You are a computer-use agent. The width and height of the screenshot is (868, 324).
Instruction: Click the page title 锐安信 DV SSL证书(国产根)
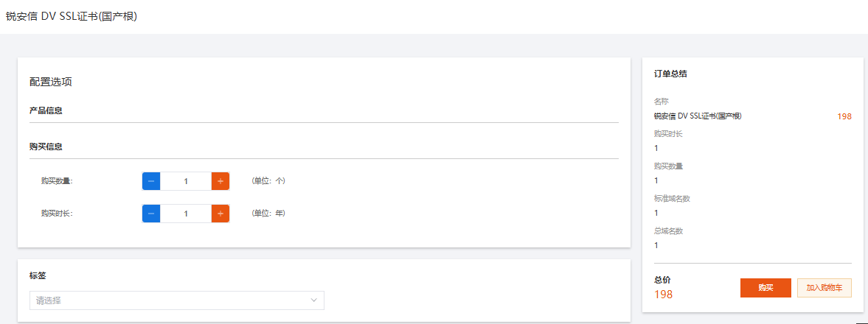(72, 17)
